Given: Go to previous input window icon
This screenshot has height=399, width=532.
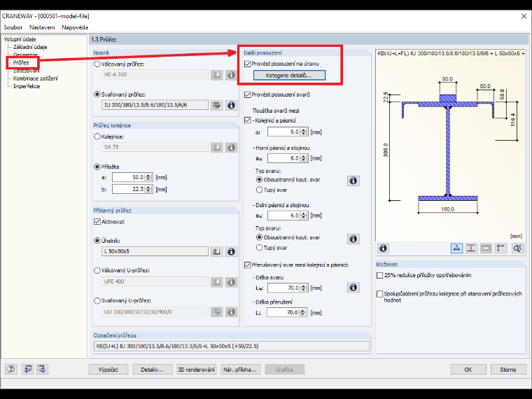Looking at the screenshot, I should point(27,369).
